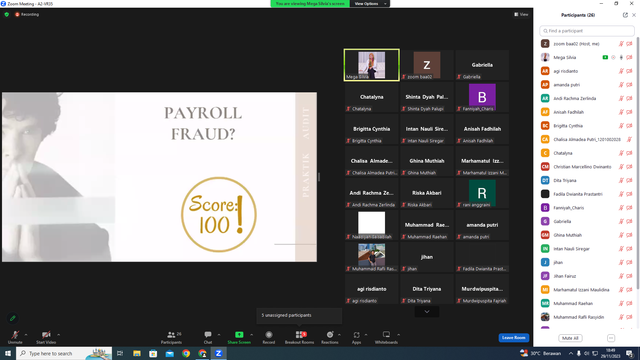Screen dimensions: 640x360
Task: Toggle the Participants panel in the toolbar
Action: point(171,337)
